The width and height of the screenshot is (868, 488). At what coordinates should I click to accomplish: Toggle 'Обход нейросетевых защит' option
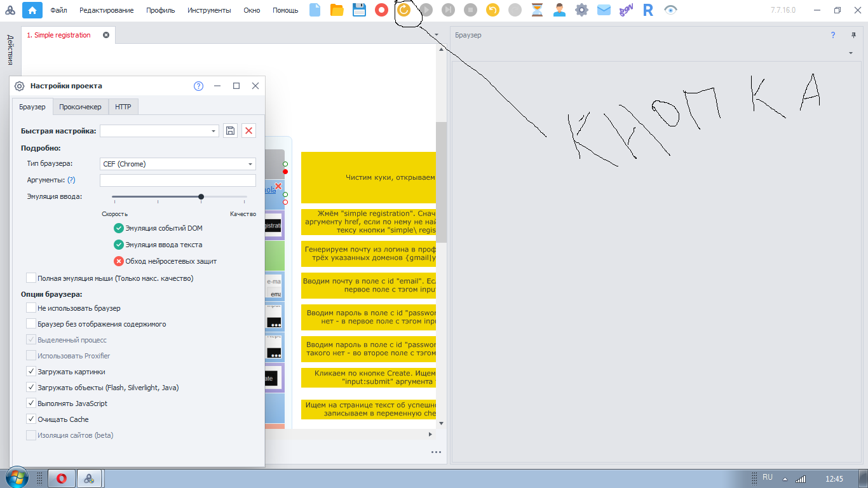tap(118, 261)
